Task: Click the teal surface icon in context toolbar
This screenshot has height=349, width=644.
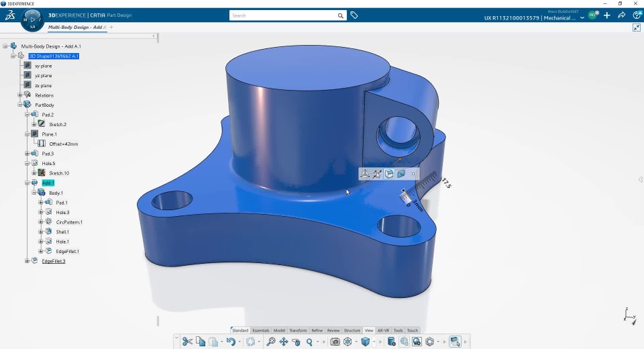Action: (x=401, y=174)
